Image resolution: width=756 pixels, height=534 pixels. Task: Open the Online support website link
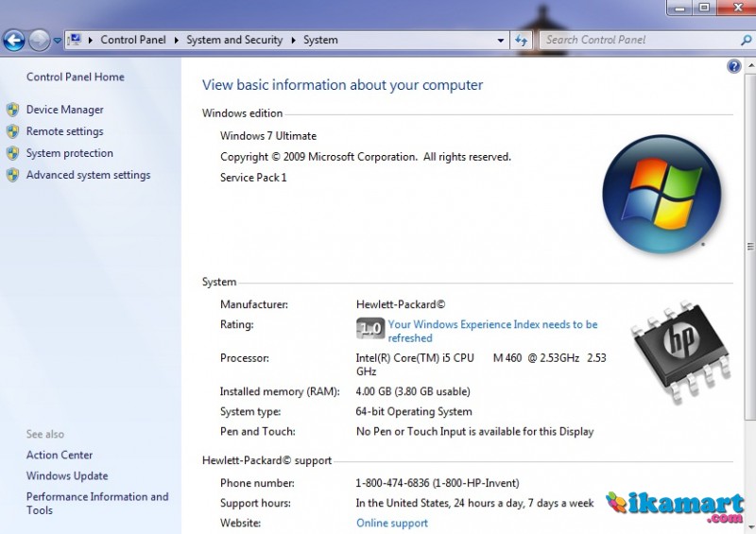tap(391, 523)
